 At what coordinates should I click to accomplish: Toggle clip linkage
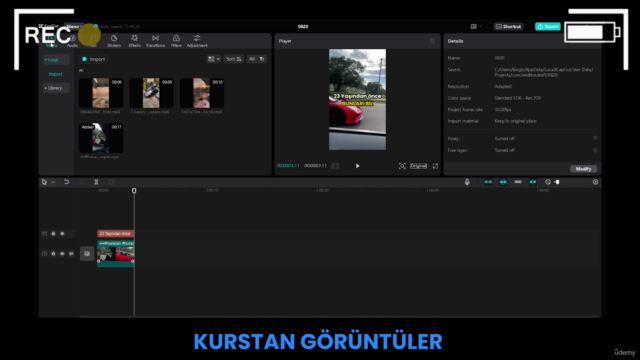518,182
